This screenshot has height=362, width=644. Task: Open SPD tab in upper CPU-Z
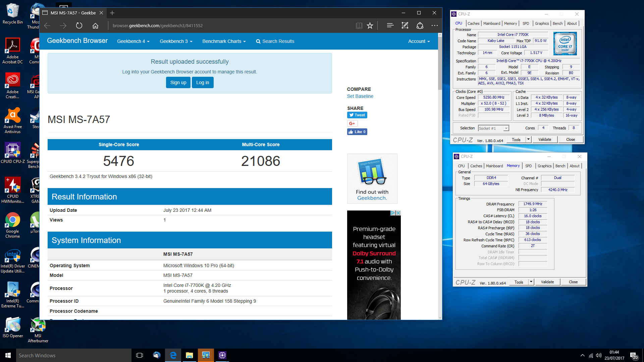tap(526, 23)
